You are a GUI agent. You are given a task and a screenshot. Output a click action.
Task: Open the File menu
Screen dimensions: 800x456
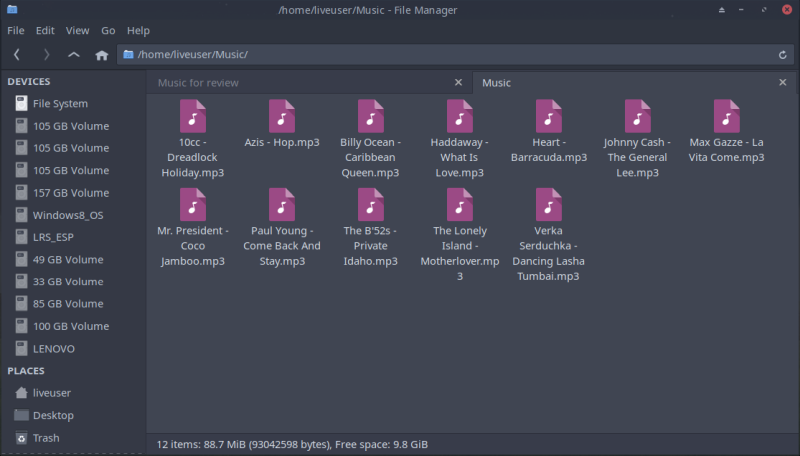tap(16, 31)
